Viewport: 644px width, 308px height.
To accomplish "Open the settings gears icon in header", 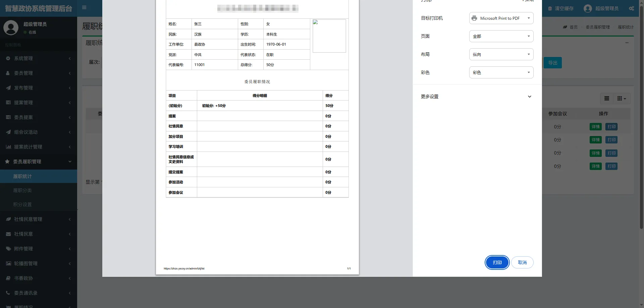I will (x=631, y=8).
